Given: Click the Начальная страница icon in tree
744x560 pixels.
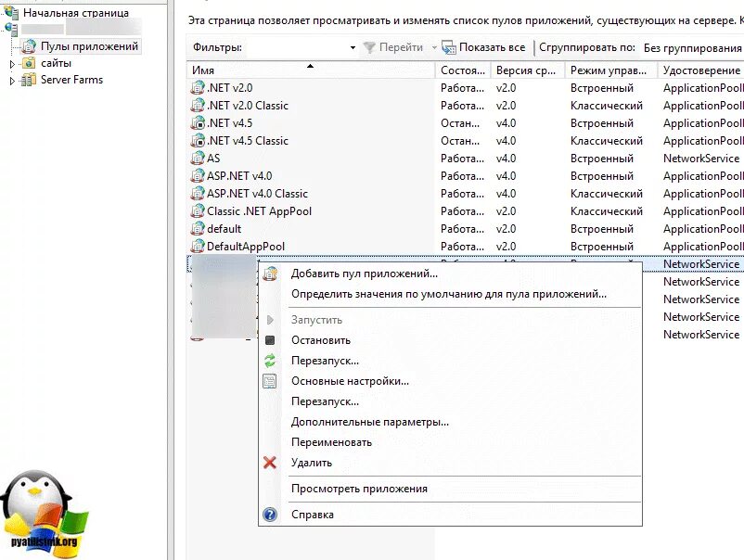Looking at the screenshot, I should click(x=11, y=12).
